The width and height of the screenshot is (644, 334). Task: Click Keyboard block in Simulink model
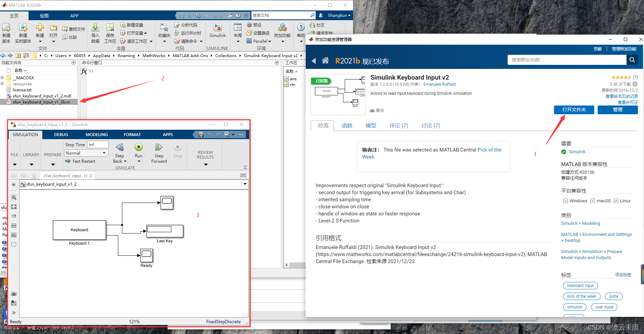79,230
